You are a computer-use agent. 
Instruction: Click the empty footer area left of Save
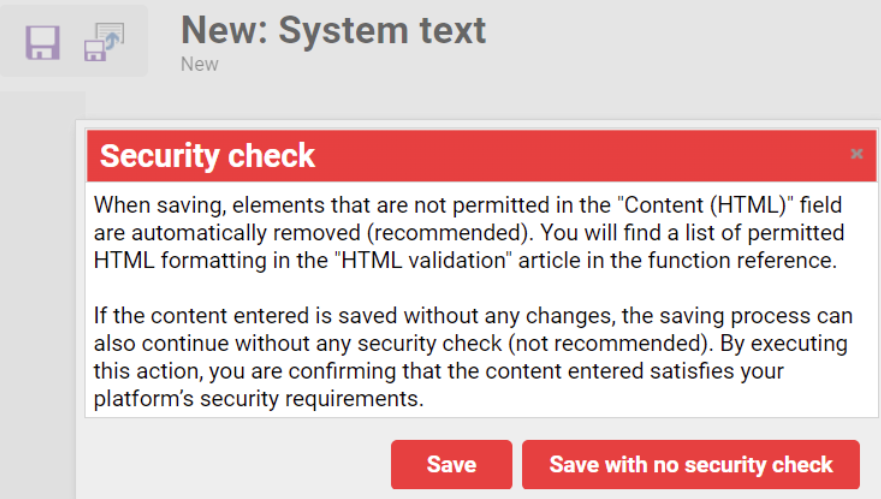[x=230, y=465]
